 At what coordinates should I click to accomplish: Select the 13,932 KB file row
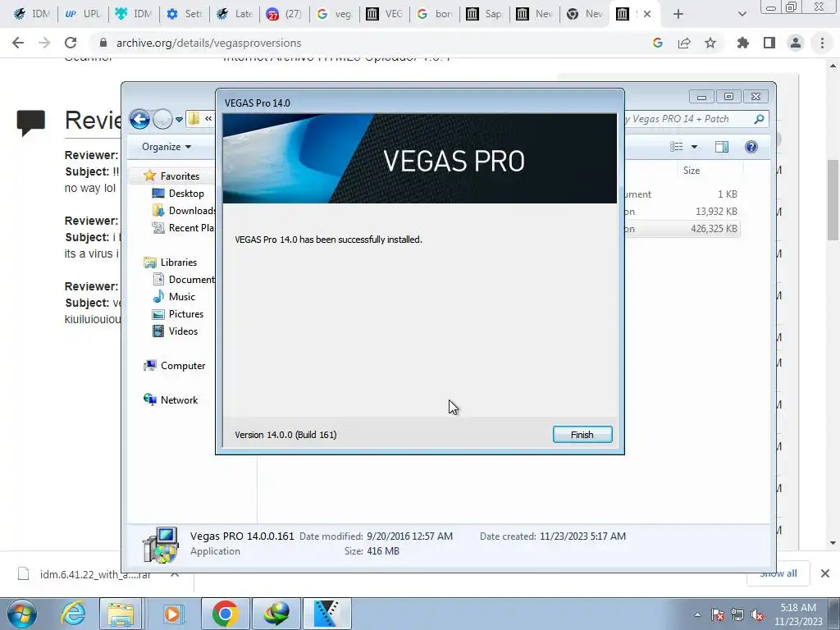[682, 212]
